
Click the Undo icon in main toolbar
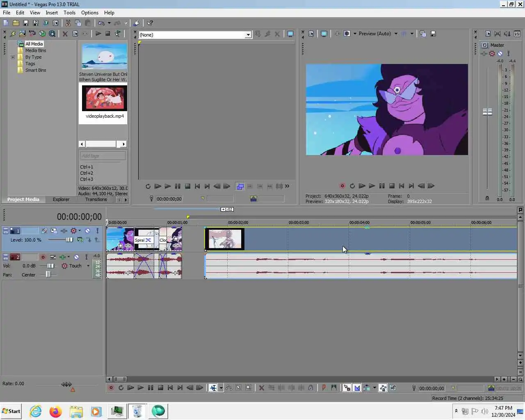(101, 23)
